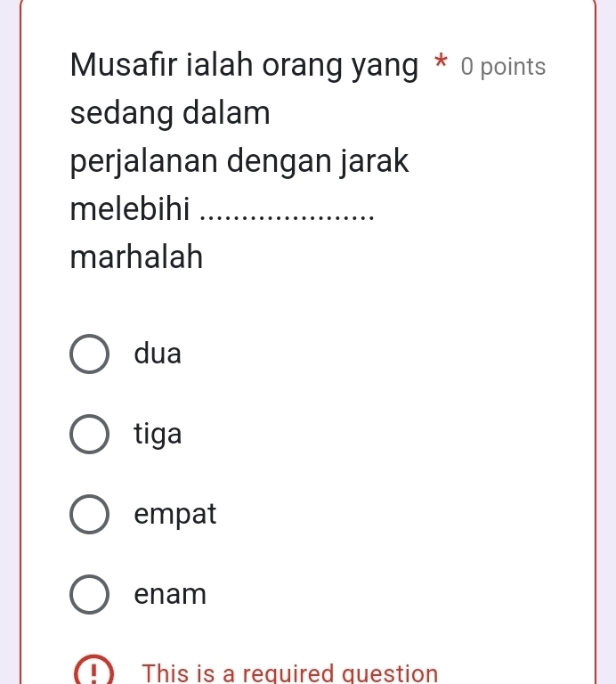Screen dimensions: 616x684
Task: Click the word "melebihi" in the question
Action: (130, 210)
